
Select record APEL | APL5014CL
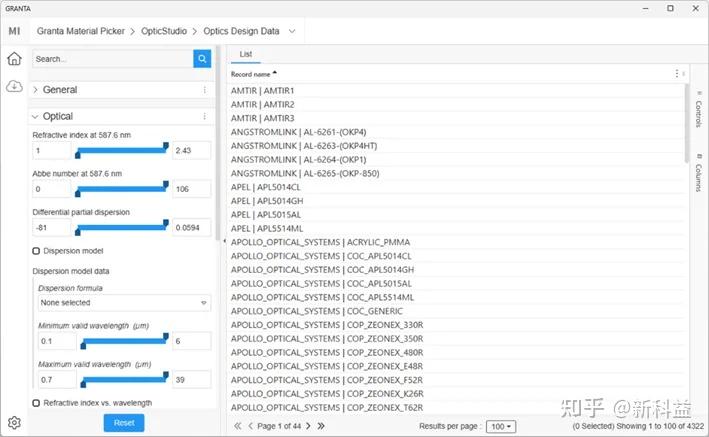pyautogui.click(x=265, y=187)
